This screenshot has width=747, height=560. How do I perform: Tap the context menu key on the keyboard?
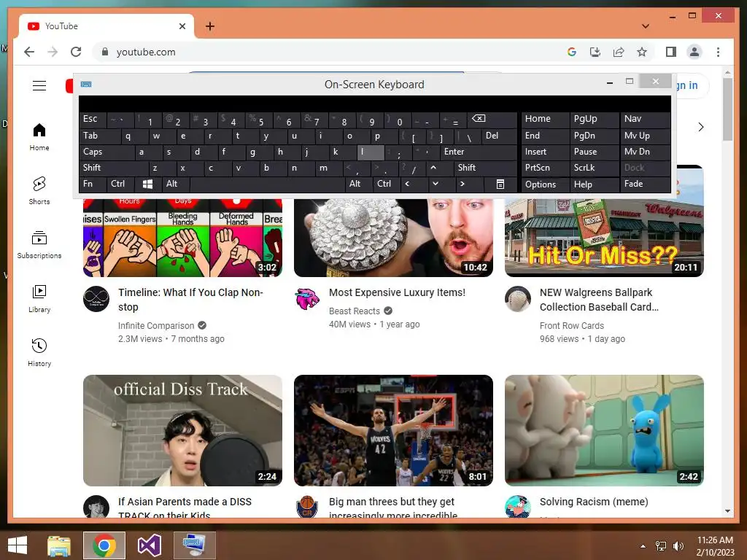[x=500, y=184]
